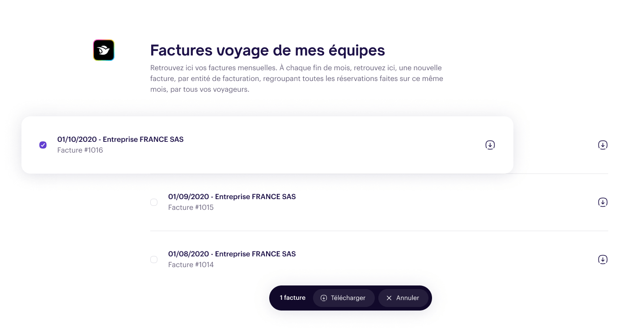Viewport: 644px width, 332px height.
Task: Open the 01/10/2020 - Entreprise FRANCE SAS invoice title
Action: [120, 139]
